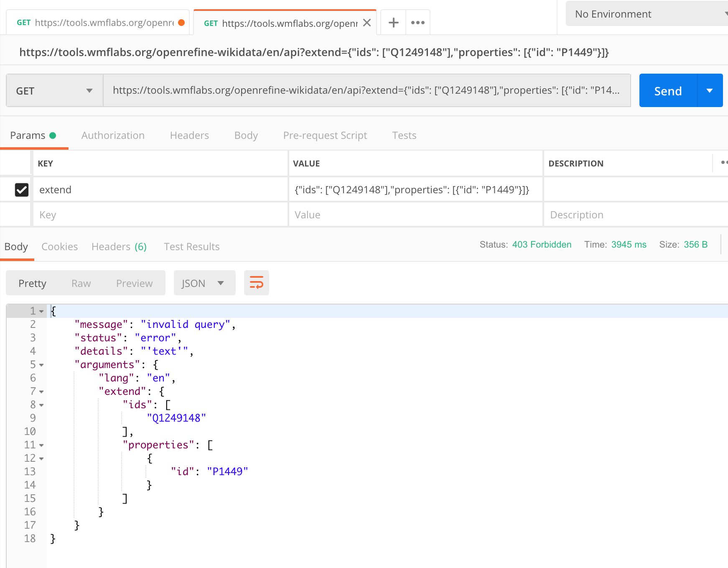Click the KEY column header
728x568 pixels.
pos(46,164)
